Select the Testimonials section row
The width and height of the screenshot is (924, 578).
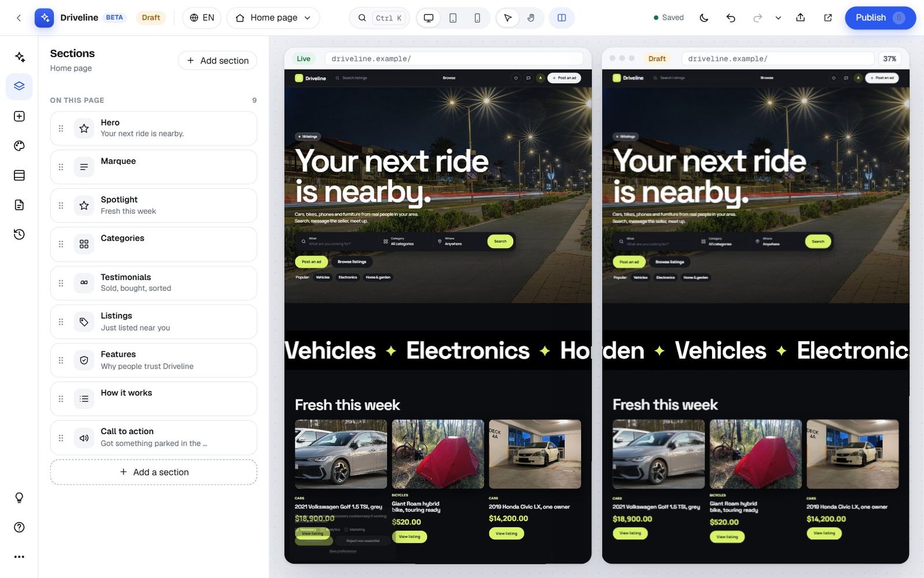tap(154, 283)
